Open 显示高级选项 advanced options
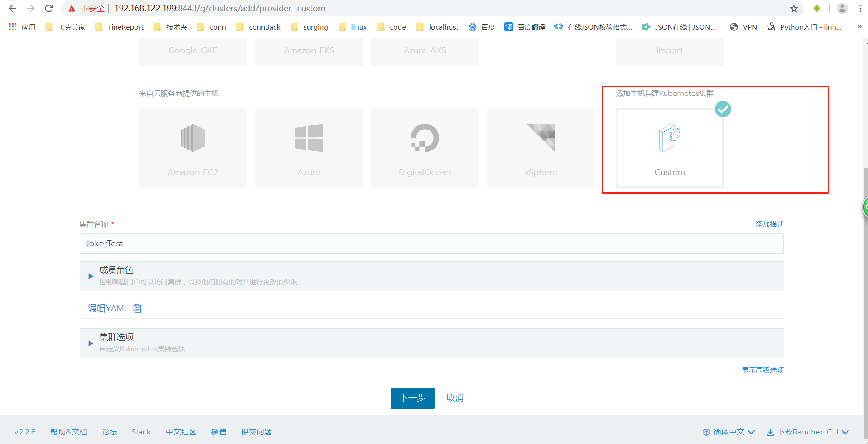Viewport: 868px width, 444px height. tap(762, 370)
